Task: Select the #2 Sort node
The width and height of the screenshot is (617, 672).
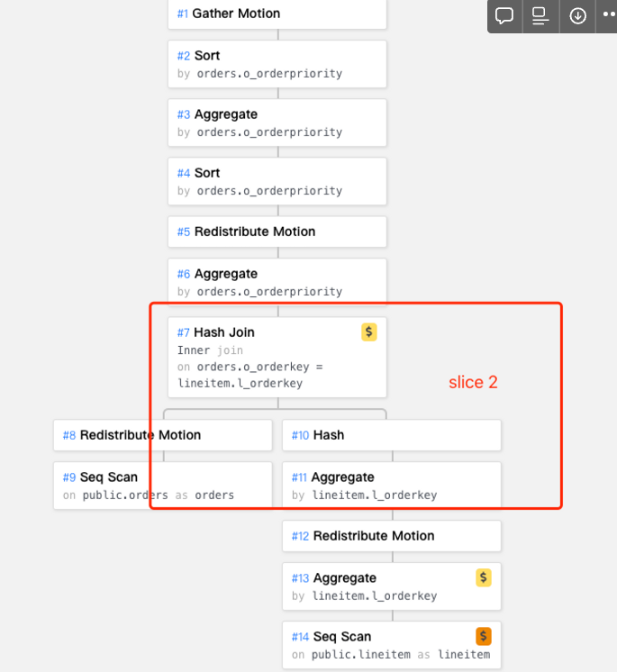Action: point(277,64)
